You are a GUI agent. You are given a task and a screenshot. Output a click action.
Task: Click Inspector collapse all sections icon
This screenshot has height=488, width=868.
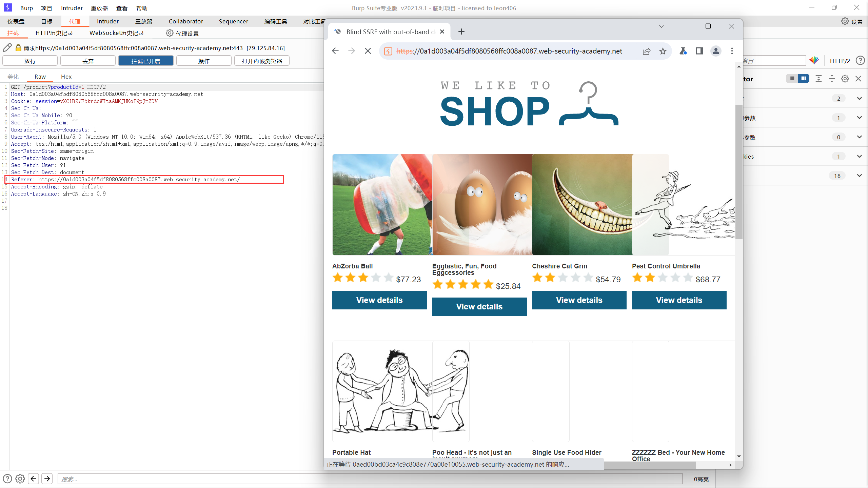pyautogui.click(x=832, y=79)
